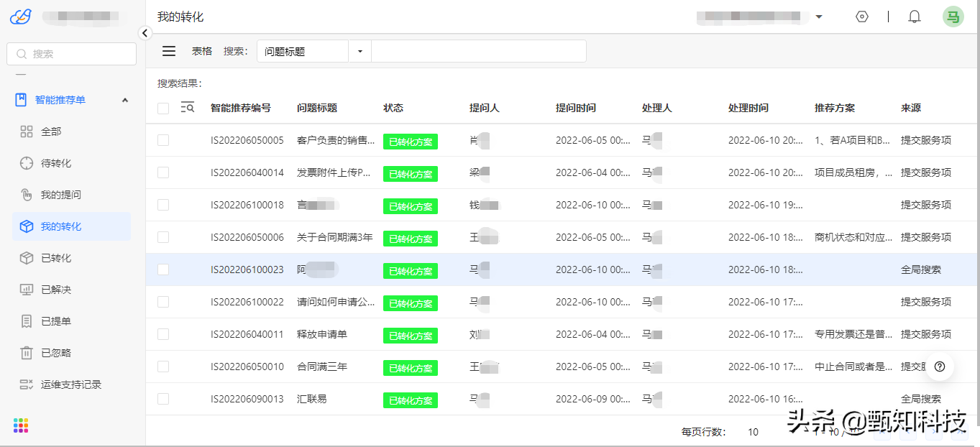This screenshot has width=980, height=447.
Task: Click the 我的提问 hand icon
Action: click(x=27, y=195)
